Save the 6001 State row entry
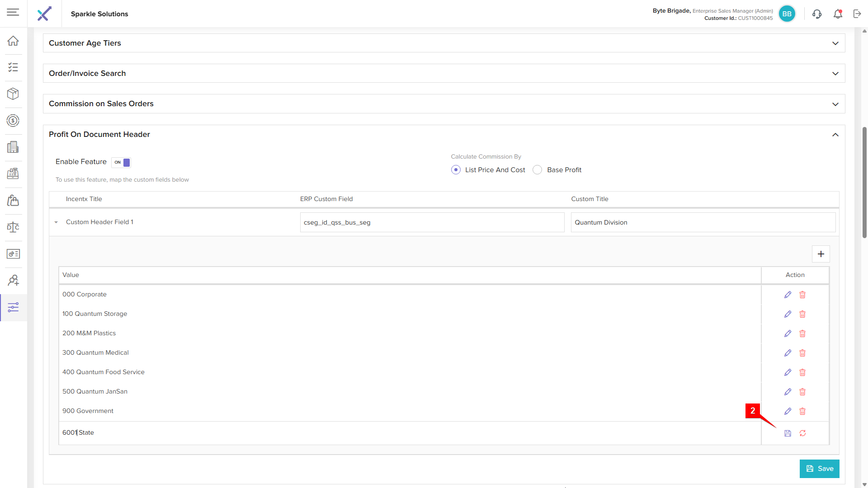This screenshot has width=868, height=488. point(788,433)
